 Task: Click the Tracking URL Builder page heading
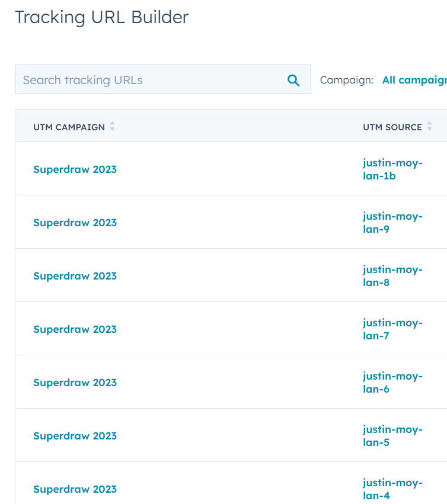(101, 17)
